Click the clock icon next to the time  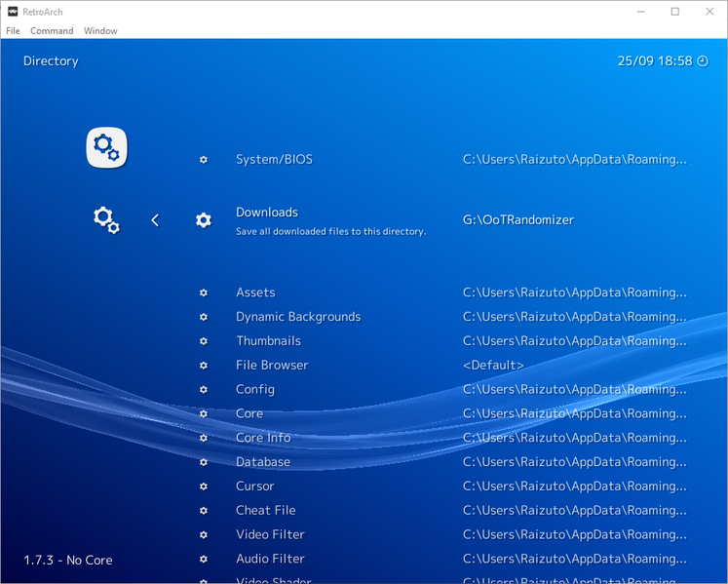(x=703, y=61)
